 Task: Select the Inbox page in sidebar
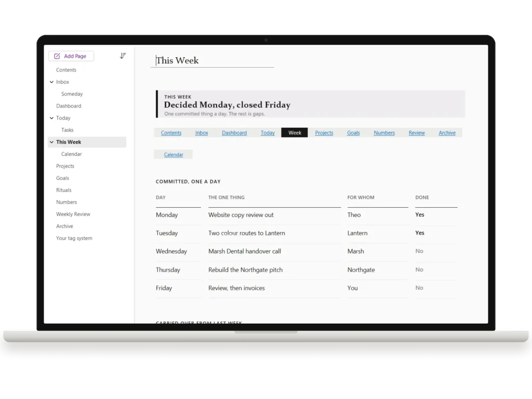pos(62,82)
